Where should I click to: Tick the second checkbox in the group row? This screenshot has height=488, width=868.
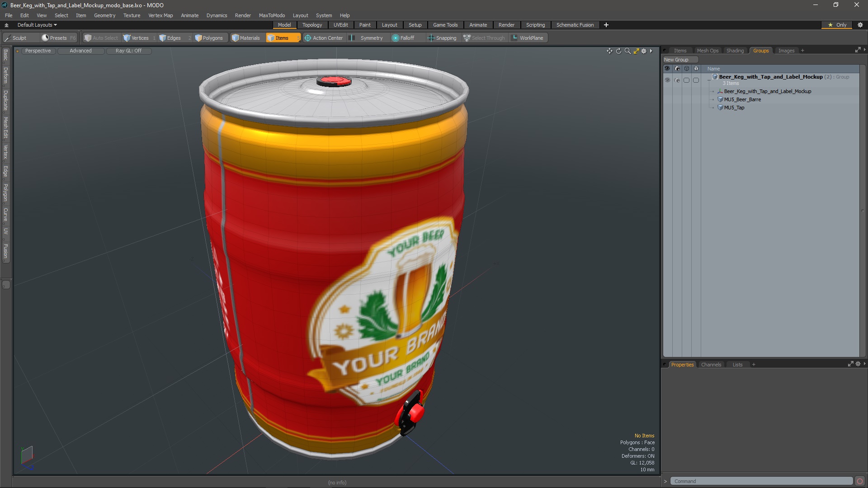[696, 80]
